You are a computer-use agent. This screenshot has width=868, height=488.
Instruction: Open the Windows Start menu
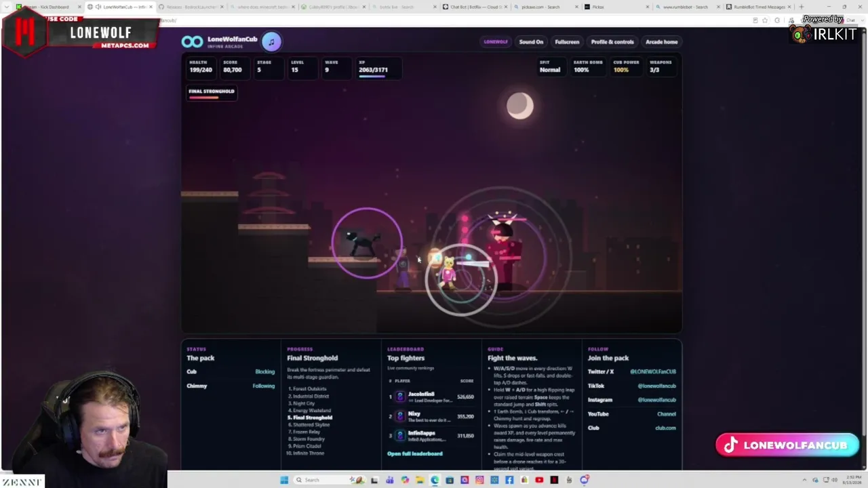coord(283,480)
